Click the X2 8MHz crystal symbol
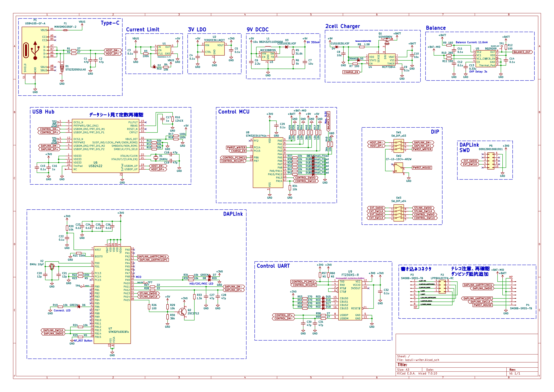The height and width of the screenshot is (392, 554). tap(52, 266)
